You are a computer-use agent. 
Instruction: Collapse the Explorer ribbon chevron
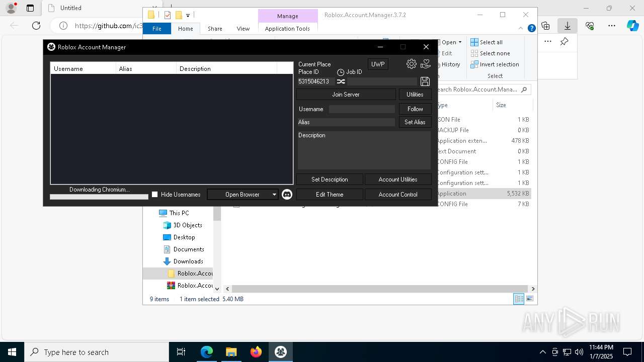pyautogui.click(x=521, y=29)
